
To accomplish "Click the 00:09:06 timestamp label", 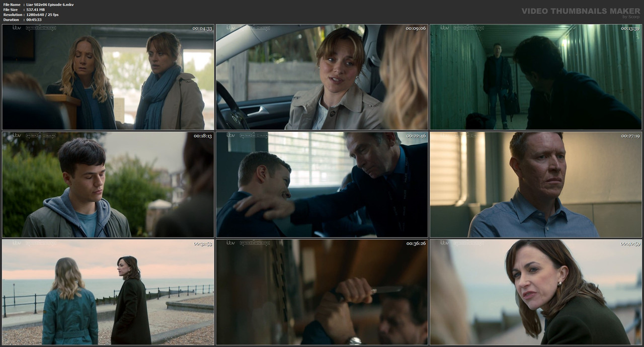I will [x=416, y=29].
